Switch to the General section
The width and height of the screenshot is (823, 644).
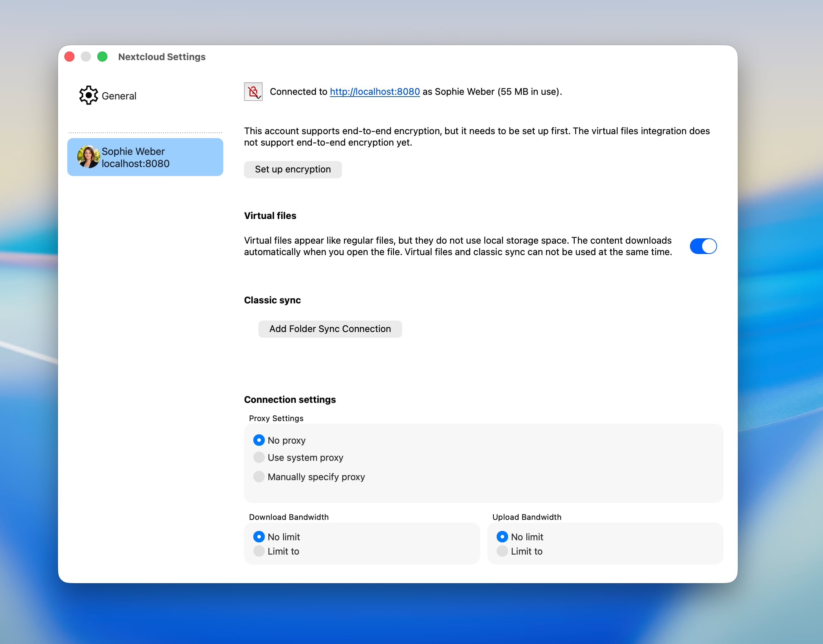click(119, 96)
